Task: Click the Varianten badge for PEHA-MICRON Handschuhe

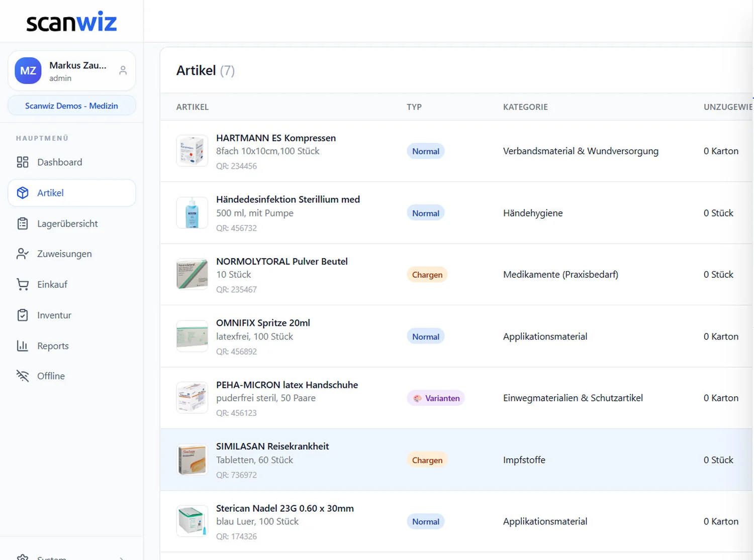Action: point(436,398)
